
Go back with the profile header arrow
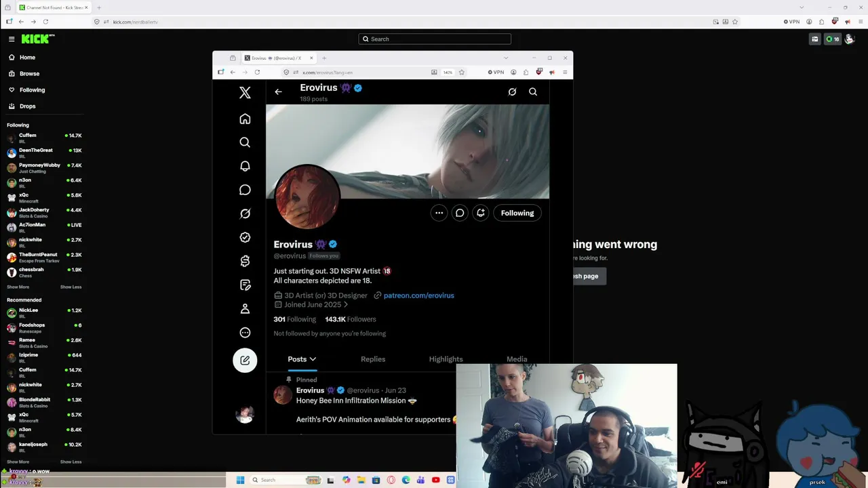point(278,91)
